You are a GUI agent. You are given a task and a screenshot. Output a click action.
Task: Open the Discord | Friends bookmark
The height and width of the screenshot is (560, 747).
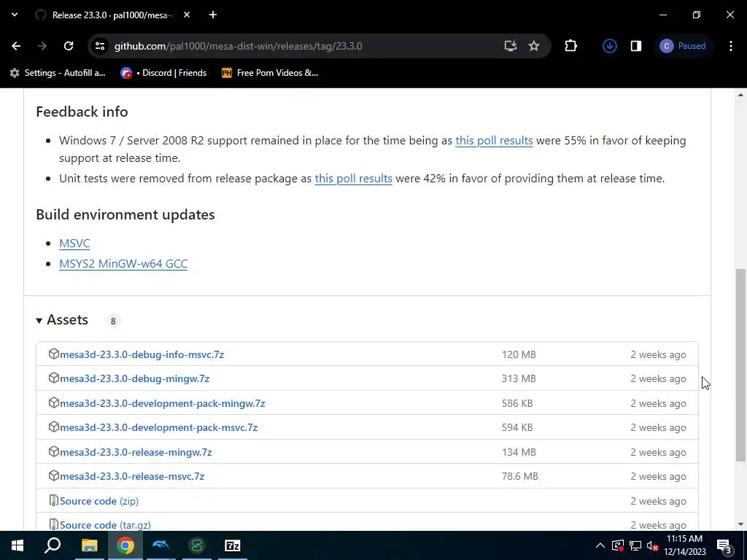click(x=164, y=73)
